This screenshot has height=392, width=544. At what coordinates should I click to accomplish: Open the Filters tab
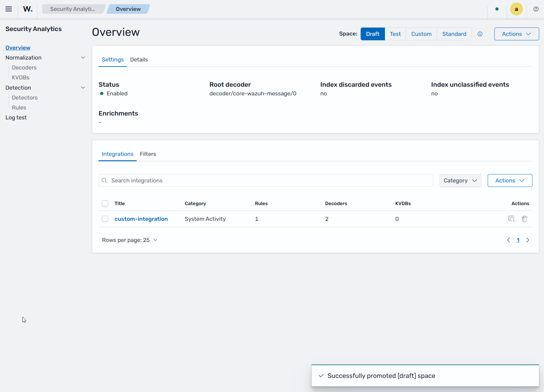tap(148, 154)
